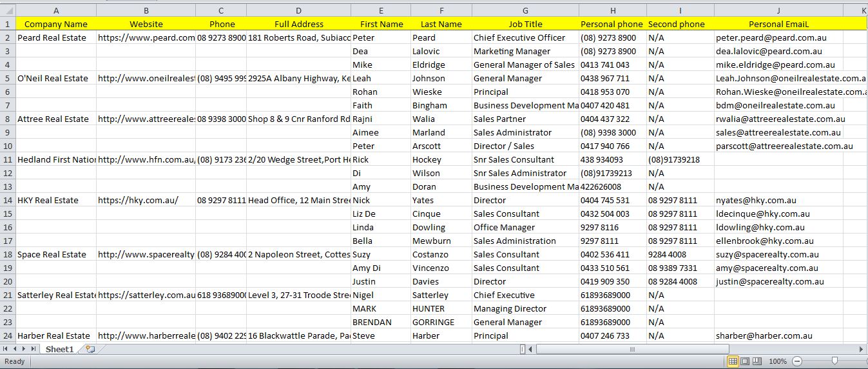Click the 100% zoom level button
This screenshot has width=868, height=369.
coord(777,361)
